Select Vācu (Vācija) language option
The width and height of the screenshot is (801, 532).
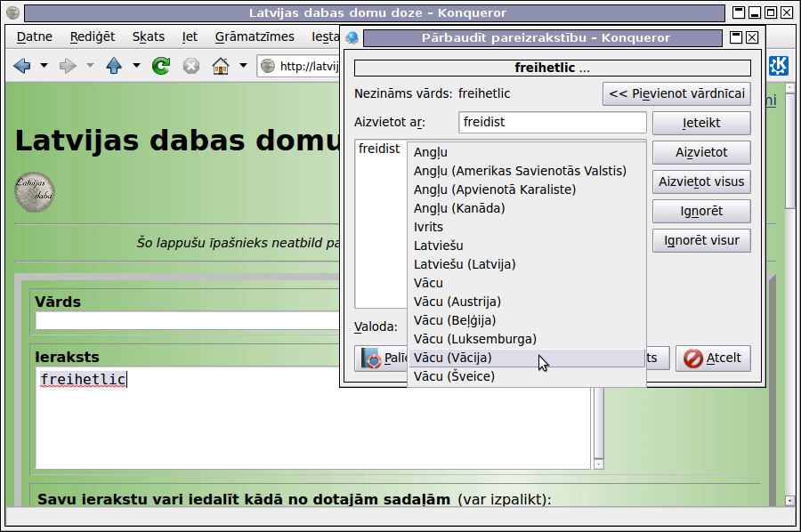[526, 358]
